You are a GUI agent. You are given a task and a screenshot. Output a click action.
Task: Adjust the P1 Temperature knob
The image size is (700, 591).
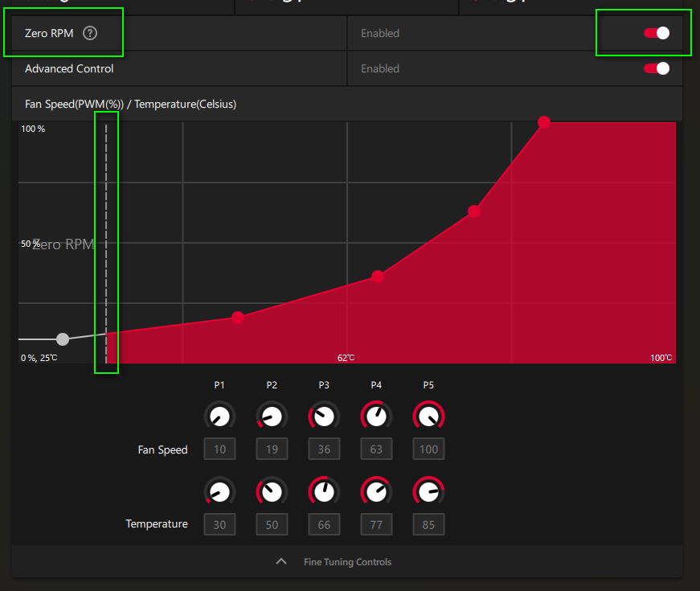coord(219,492)
